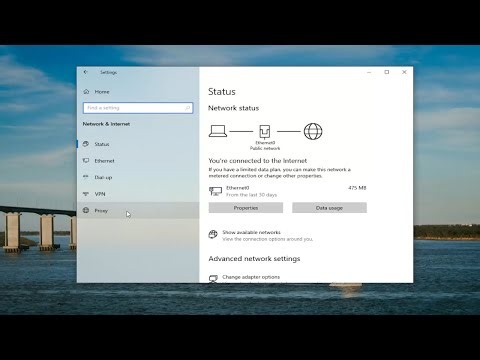Click the laptop icon in the network diagram
The height and width of the screenshot is (360, 480).
click(x=218, y=131)
